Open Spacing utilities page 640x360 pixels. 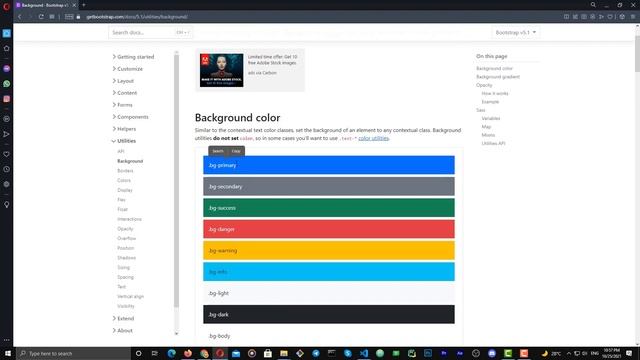pos(126,277)
